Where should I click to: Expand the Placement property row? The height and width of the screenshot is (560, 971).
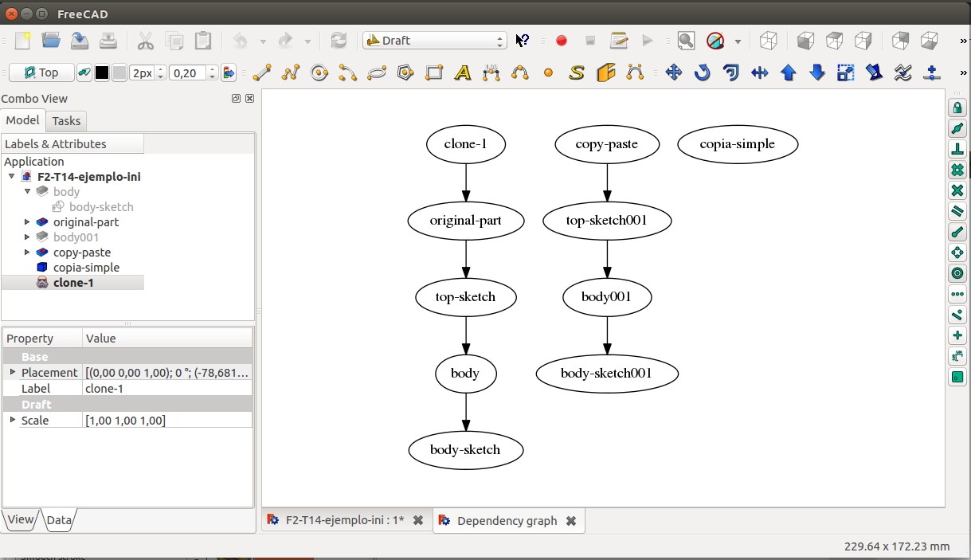[12, 372]
